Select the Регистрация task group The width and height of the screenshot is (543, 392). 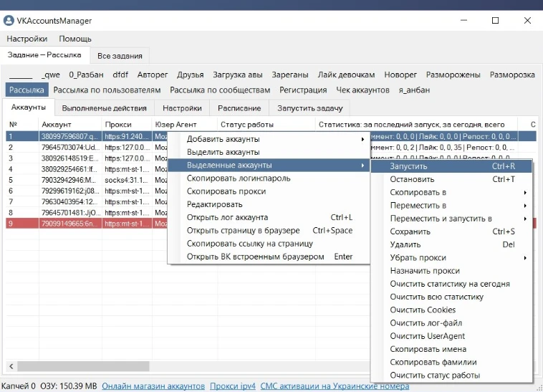click(303, 90)
